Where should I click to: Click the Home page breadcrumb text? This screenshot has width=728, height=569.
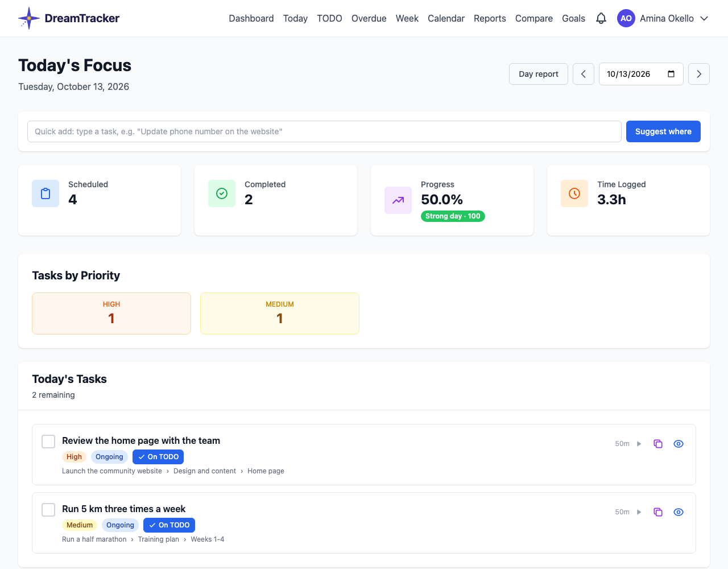tap(266, 471)
